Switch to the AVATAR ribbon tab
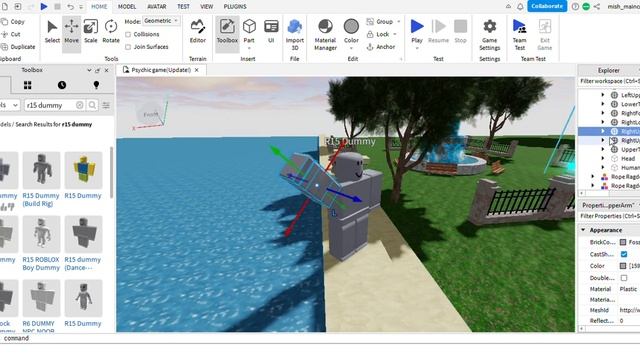The image size is (640, 360). tap(156, 7)
